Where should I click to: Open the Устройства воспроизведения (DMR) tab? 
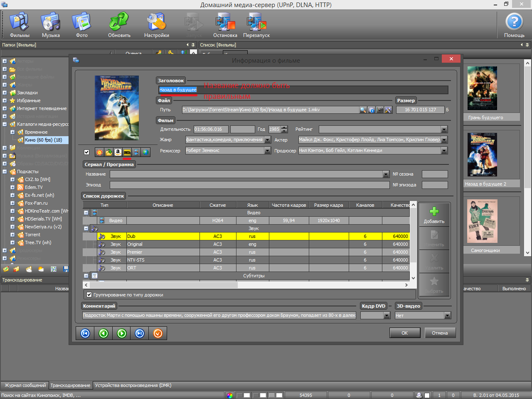[x=133, y=385]
